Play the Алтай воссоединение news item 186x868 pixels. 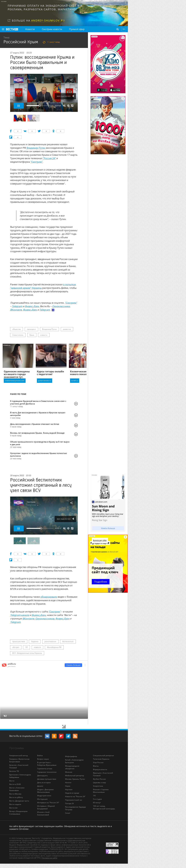point(76,425)
